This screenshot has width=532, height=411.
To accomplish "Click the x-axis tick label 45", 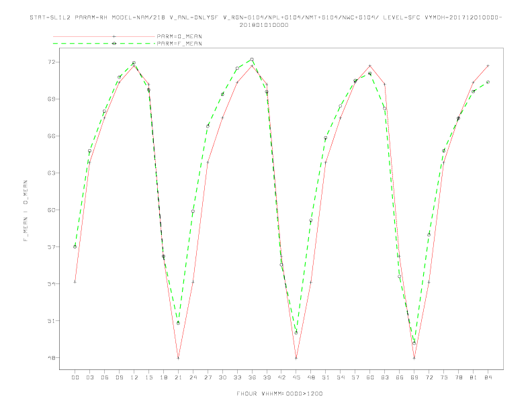I will click(x=296, y=377).
